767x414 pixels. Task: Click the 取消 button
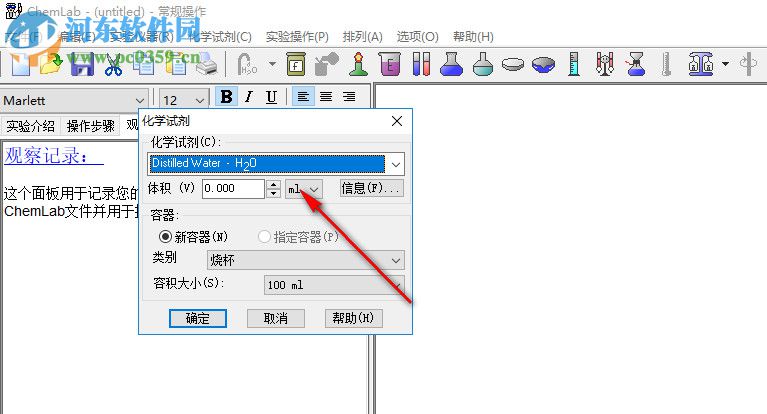[276, 318]
